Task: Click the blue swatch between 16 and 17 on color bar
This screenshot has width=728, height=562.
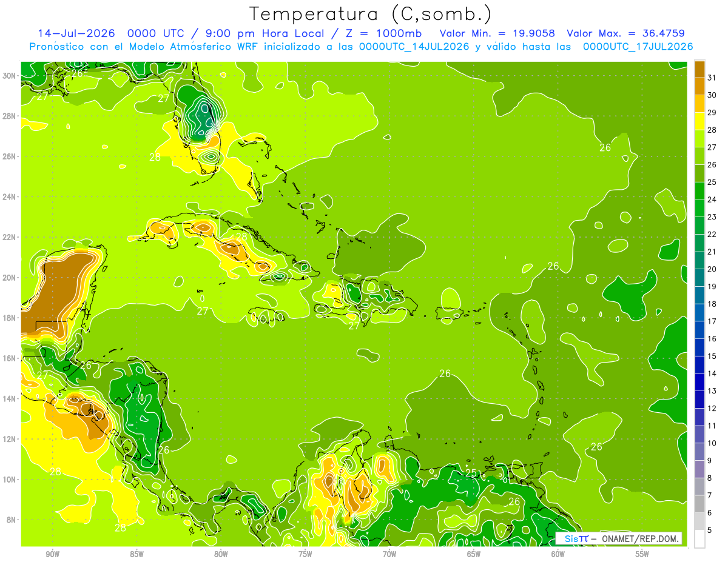Action: [x=699, y=330]
